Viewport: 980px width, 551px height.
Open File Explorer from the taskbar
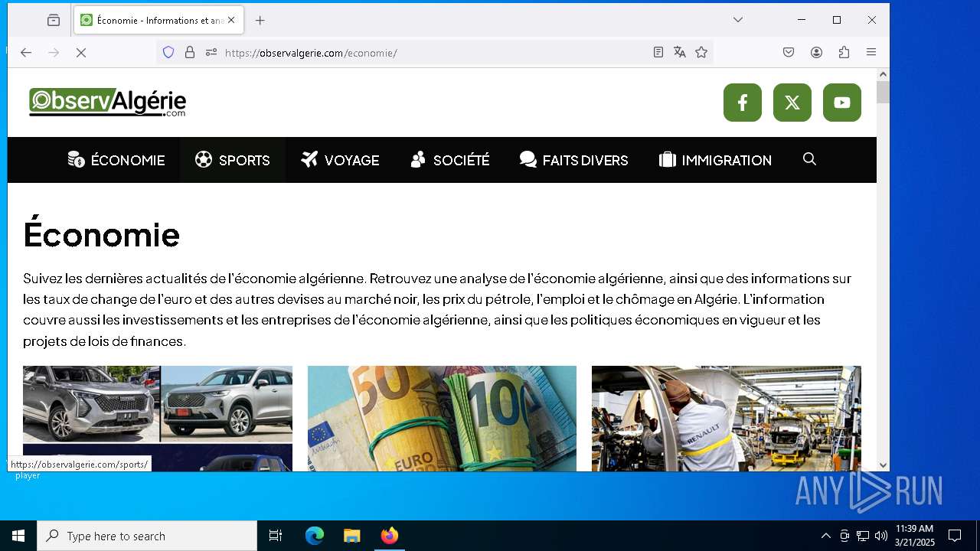pyautogui.click(x=352, y=536)
